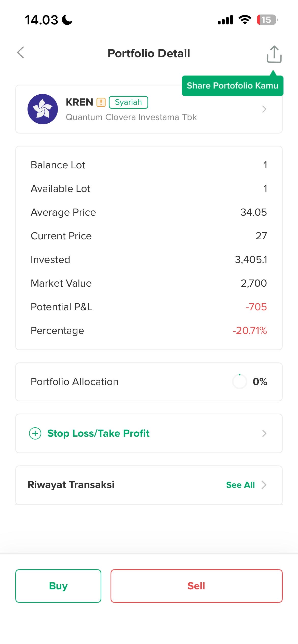Tap the Wi-Fi status icon
The height and width of the screenshot is (644, 298).
coord(245,20)
